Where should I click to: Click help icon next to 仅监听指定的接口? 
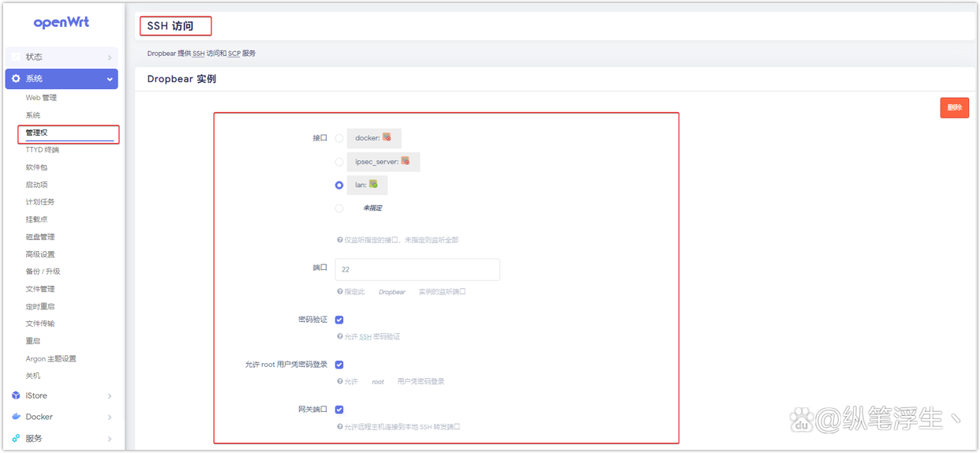(340, 240)
